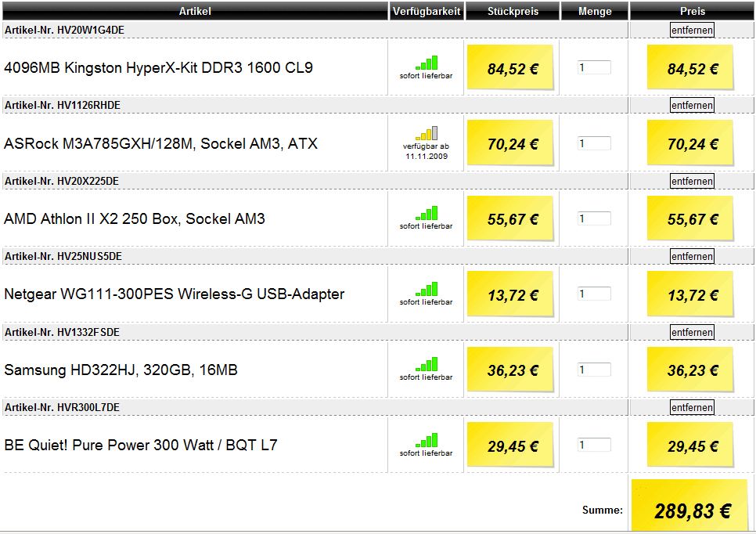
Task: Open Samsung HD322HJ, 320GB, 16MB product name
Action: pos(121,370)
